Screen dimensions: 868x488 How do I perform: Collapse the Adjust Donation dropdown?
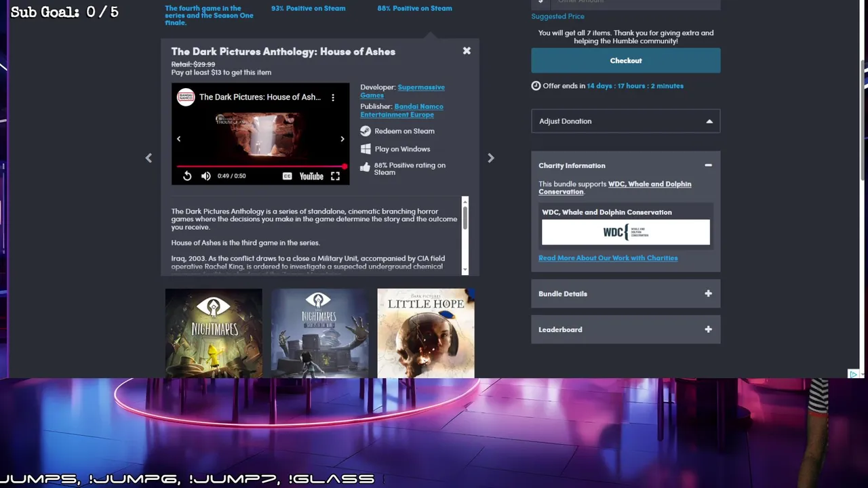(x=626, y=121)
